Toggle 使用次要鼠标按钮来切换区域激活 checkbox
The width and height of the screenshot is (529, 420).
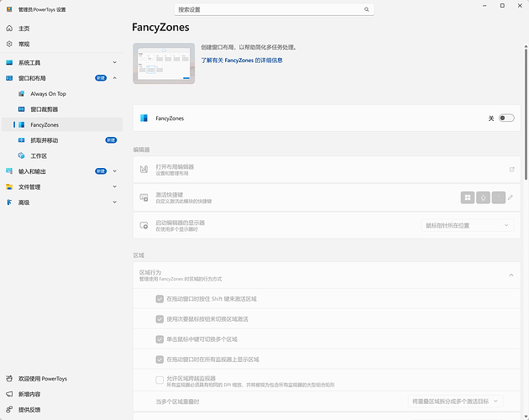pos(160,319)
